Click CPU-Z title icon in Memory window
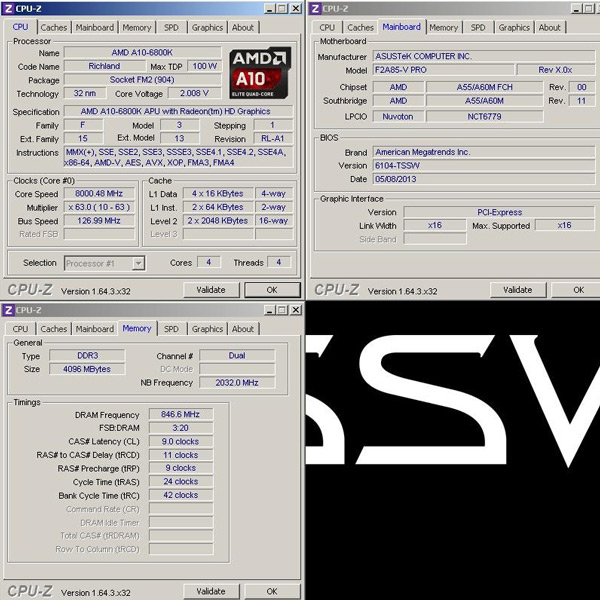Viewport: 600px width, 600px height. 8,310
